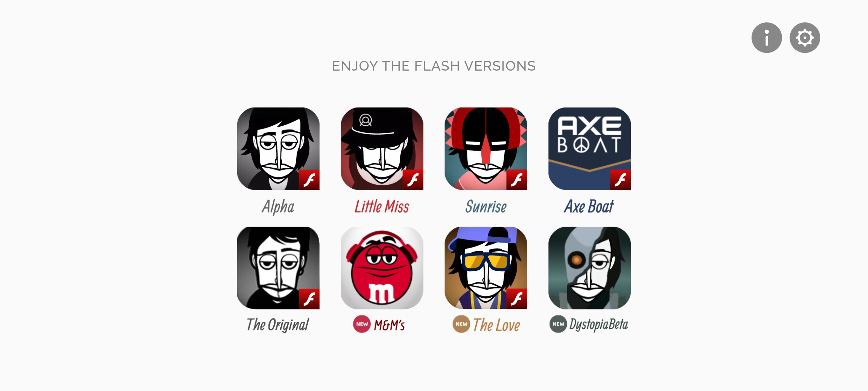Open the info button
This screenshot has width=868, height=391.
pos(766,38)
